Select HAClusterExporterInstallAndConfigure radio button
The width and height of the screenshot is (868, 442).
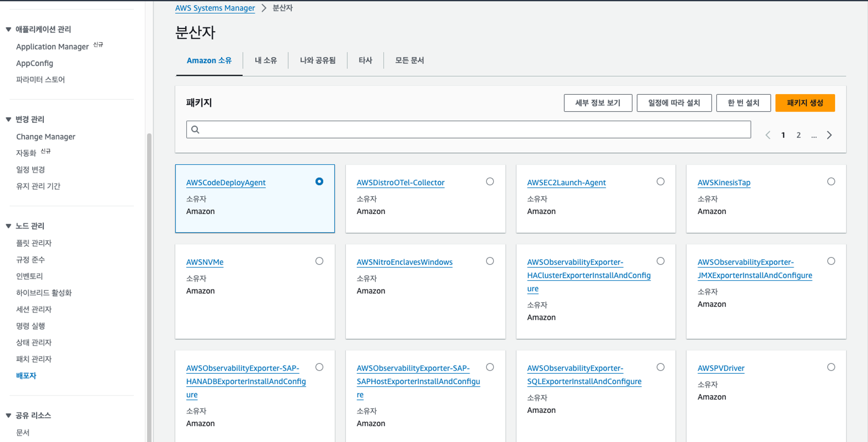coord(661,261)
